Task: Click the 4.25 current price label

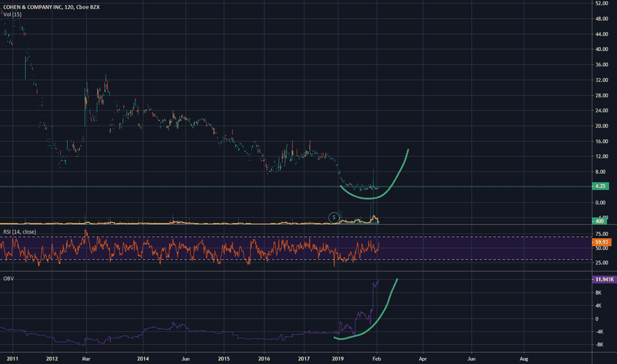Action: click(x=600, y=186)
